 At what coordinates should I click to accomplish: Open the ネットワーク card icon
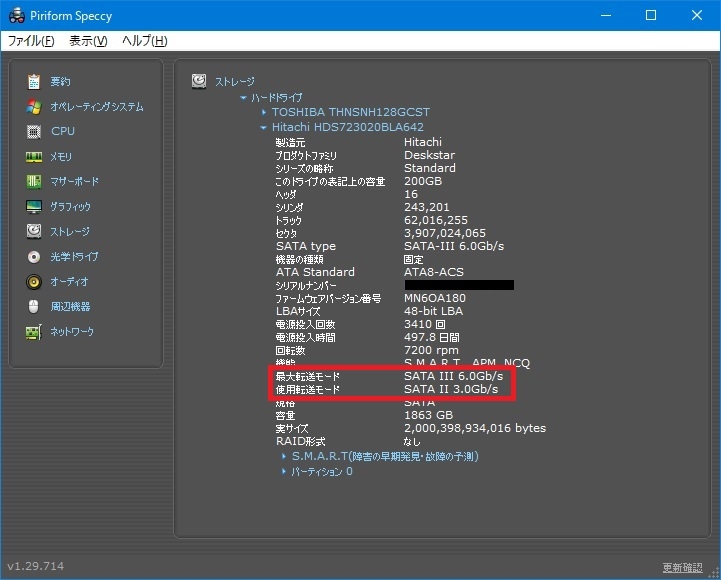tap(34, 332)
